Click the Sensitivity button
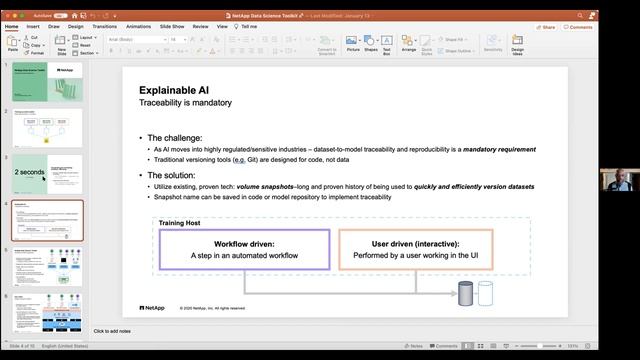Viewport: 640px width, 360px height. (x=493, y=44)
